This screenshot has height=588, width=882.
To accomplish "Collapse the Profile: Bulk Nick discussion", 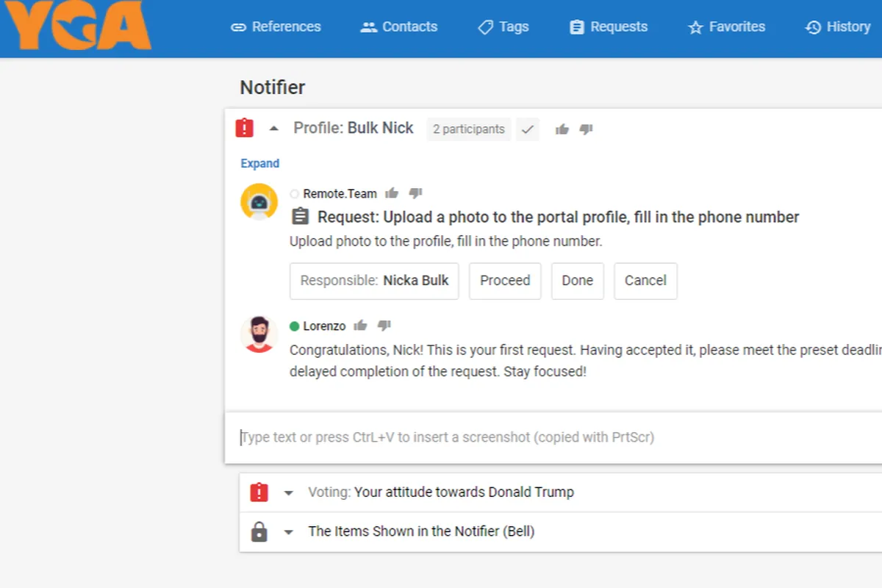I will [274, 128].
